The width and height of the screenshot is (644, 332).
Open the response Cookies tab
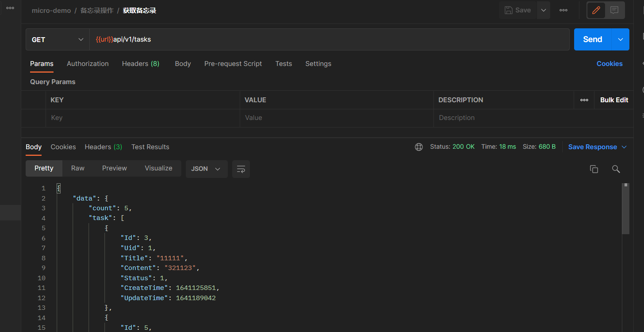point(63,147)
